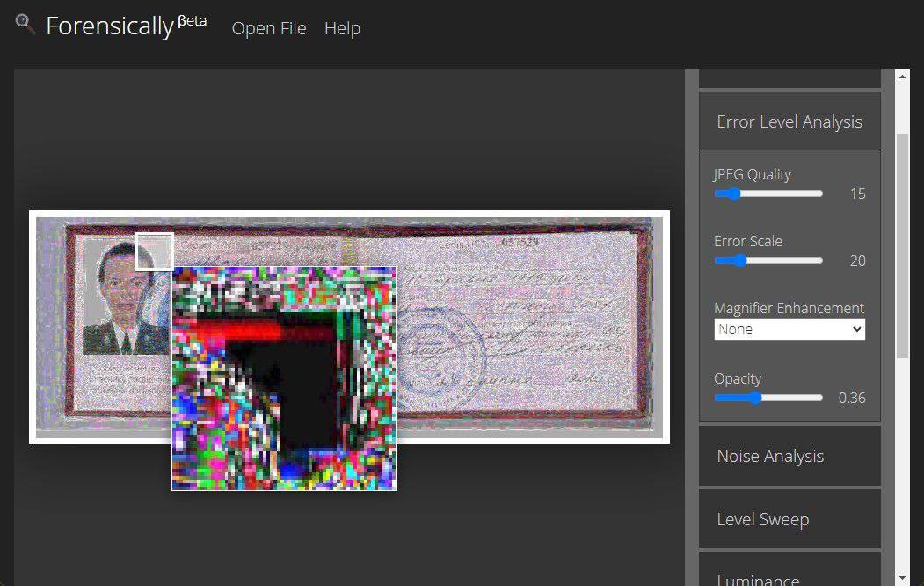Open the Open File menu

click(x=269, y=28)
